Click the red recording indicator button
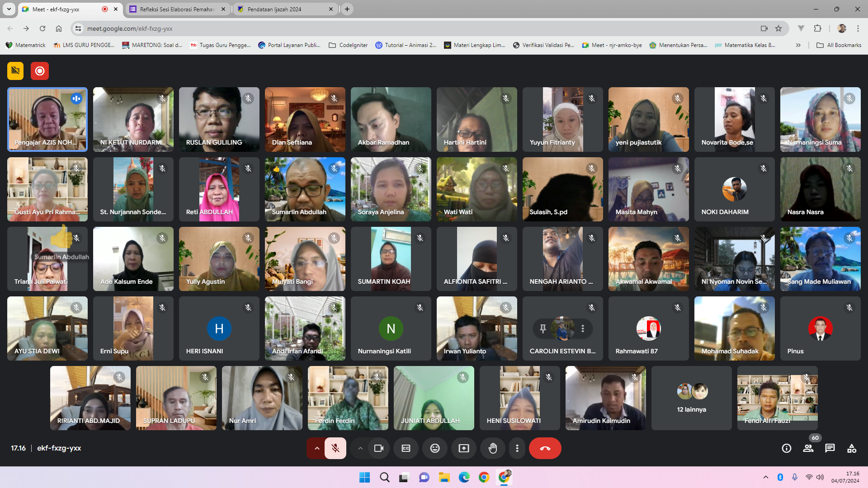The image size is (868, 488). click(x=40, y=71)
